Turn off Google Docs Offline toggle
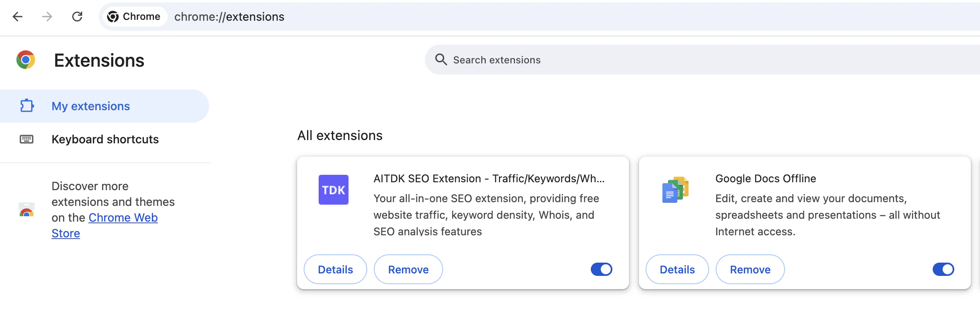This screenshot has width=980, height=314. click(x=943, y=269)
